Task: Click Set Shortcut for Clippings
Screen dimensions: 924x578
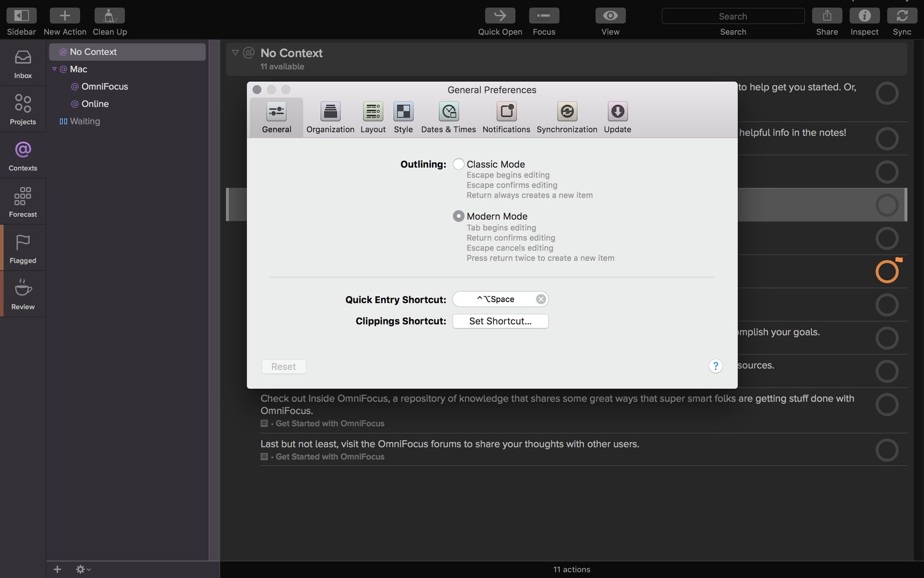Action: (500, 321)
